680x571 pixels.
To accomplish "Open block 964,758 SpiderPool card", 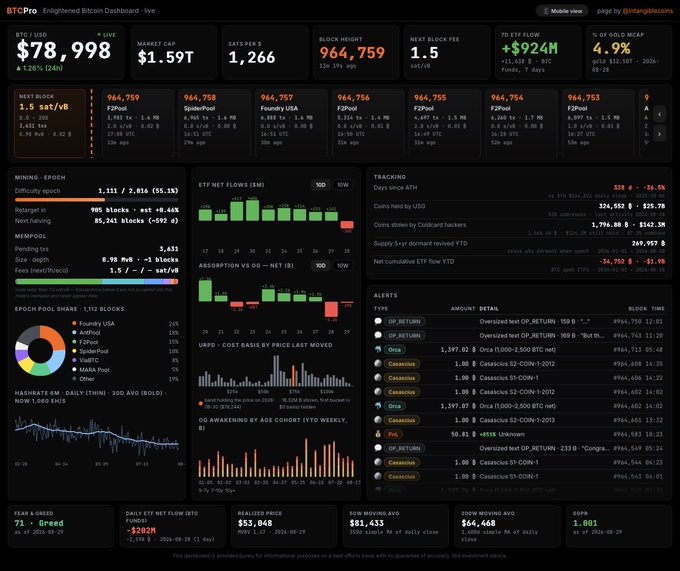I will pyautogui.click(x=215, y=123).
